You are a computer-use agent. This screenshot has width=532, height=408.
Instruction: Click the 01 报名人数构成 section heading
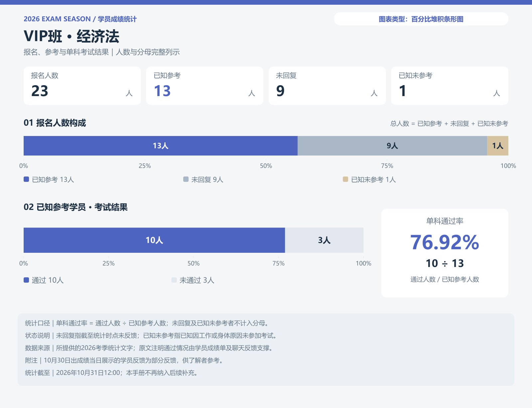tap(55, 123)
